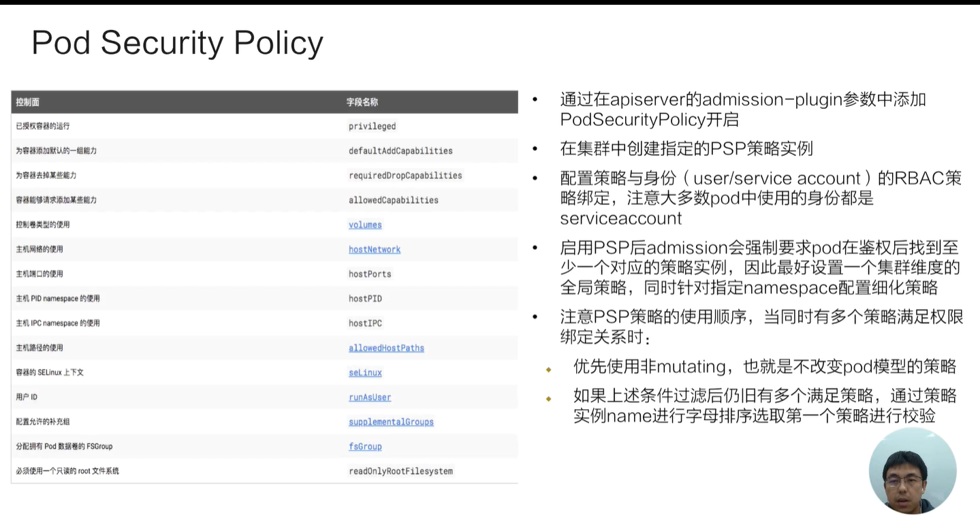980x516 pixels.
Task: Open the volumes field link
Action: (x=365, y=225)
